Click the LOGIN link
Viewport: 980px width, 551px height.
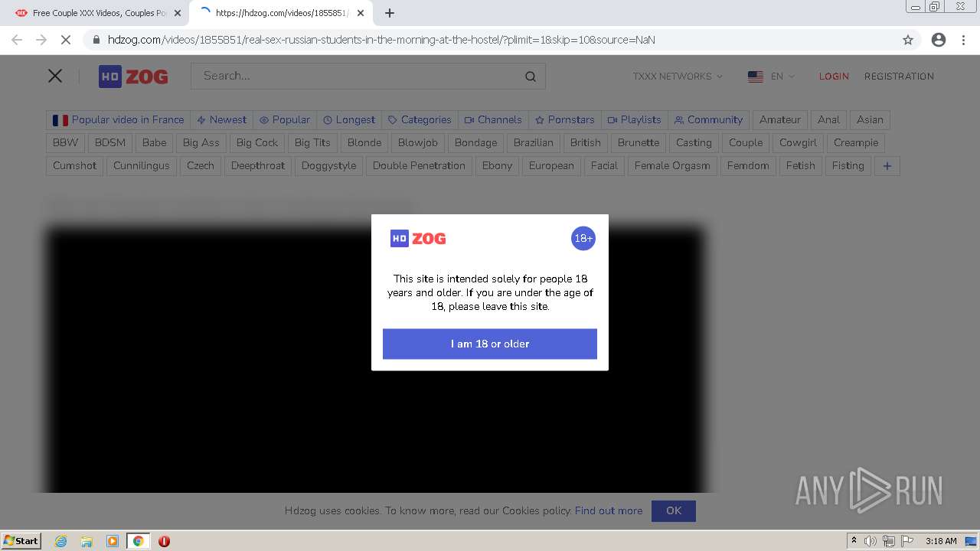pos(834,77)
